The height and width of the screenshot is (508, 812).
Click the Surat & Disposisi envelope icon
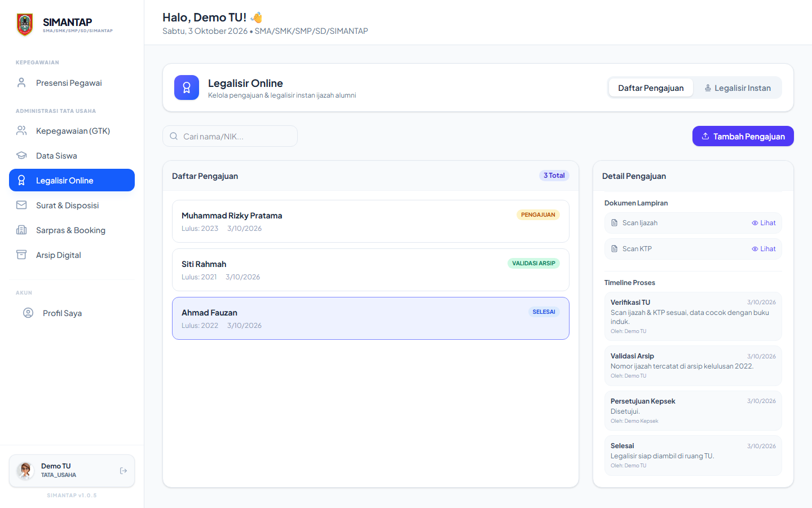pos(21,205)
